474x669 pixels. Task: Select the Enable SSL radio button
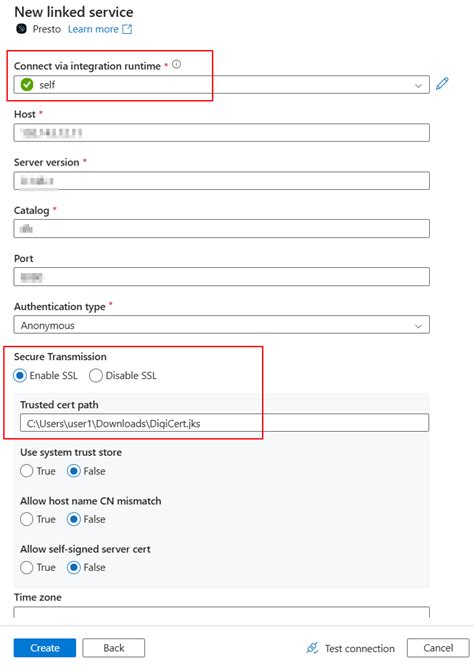tap(20, 375)
